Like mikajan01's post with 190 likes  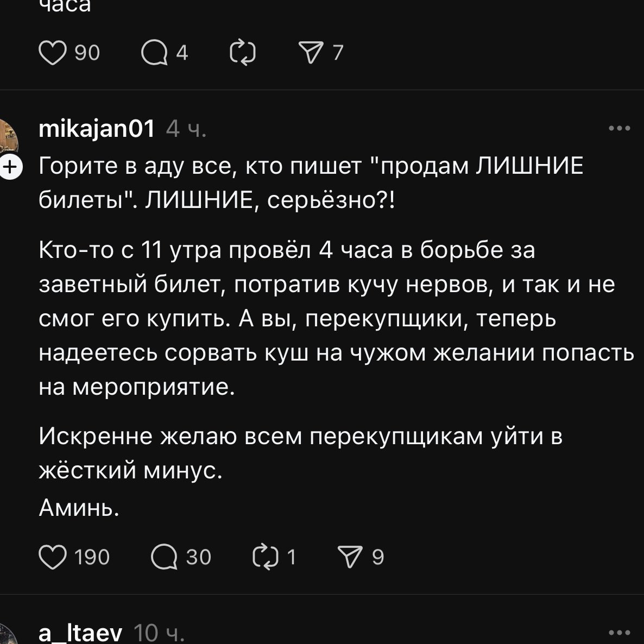[53, 558]
